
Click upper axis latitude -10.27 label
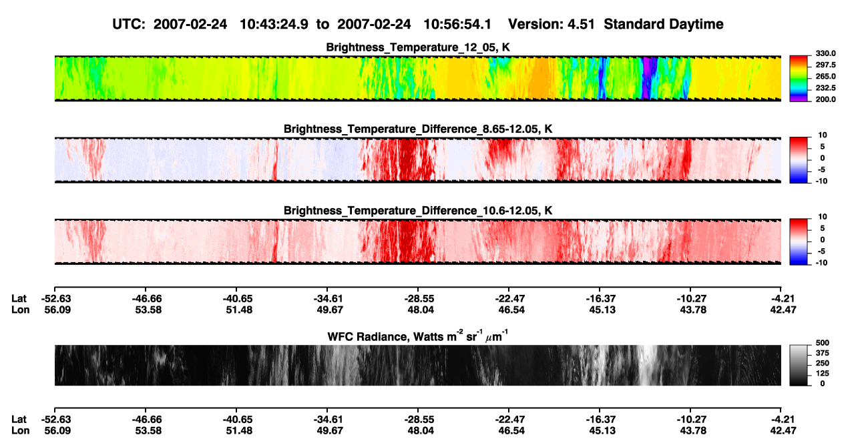[x=690, y=298]
